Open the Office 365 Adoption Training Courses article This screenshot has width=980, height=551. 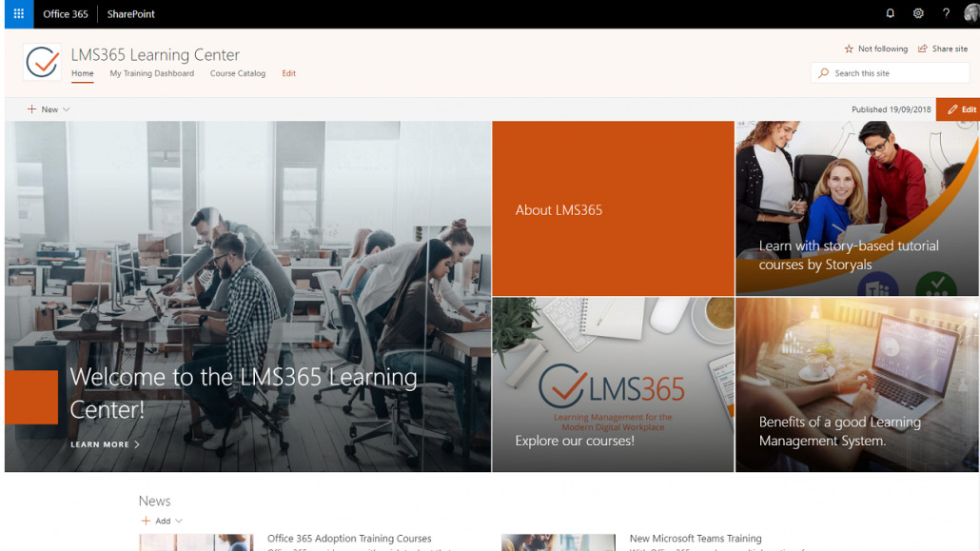click(x=349, y=538)
